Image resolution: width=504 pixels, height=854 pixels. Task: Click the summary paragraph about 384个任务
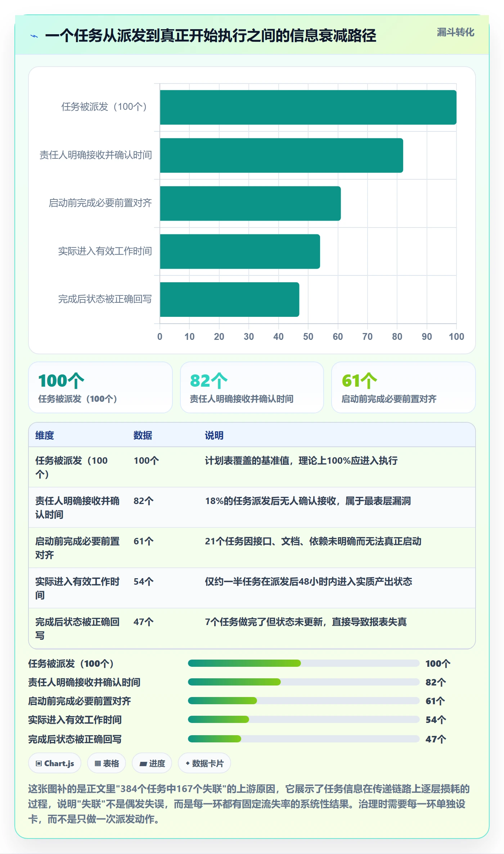pyautogui.click(x=249, y=804)
